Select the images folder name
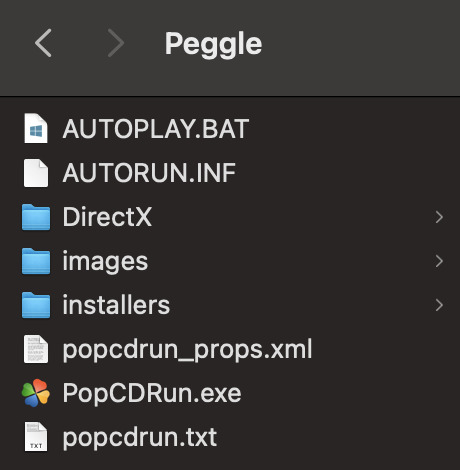Viewport: 460px width, 470px height. pyautogui.click(x=105, y=262)
